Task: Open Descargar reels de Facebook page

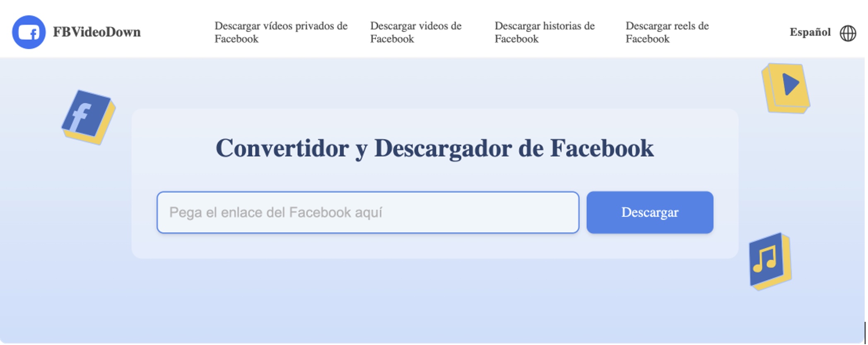Action: [667, 32]
